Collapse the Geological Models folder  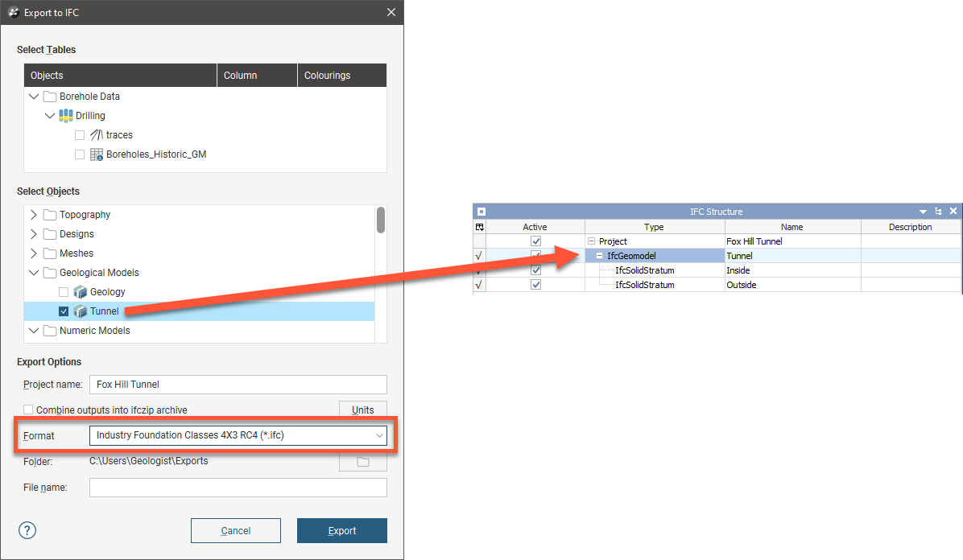[34, 273]
